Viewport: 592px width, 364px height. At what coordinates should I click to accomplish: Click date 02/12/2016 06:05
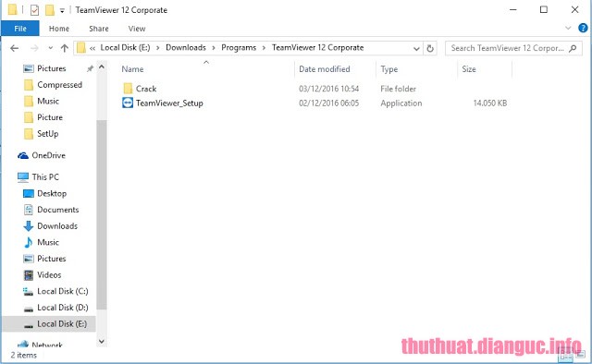click(x=329, y=103)
